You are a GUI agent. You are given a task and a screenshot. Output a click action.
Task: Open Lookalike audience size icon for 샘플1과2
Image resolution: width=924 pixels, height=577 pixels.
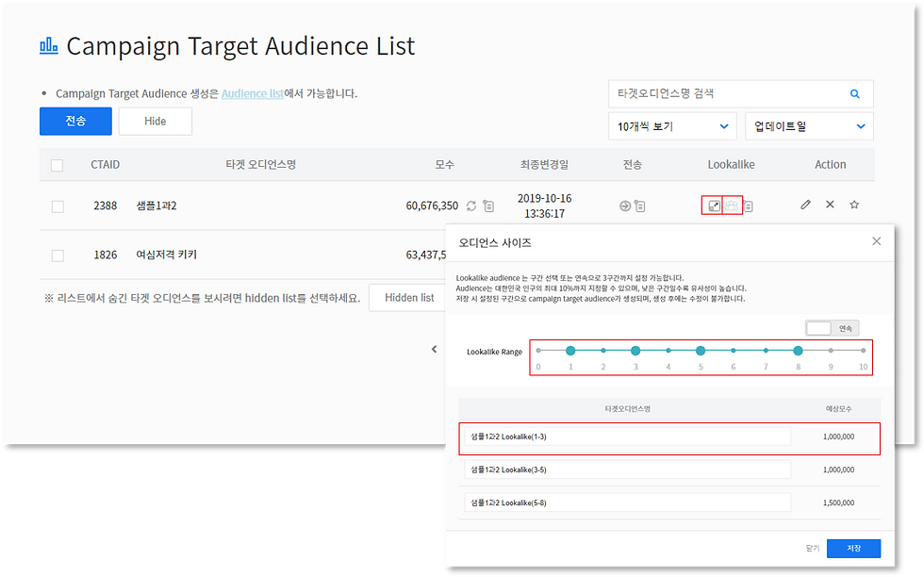point(714,206)
